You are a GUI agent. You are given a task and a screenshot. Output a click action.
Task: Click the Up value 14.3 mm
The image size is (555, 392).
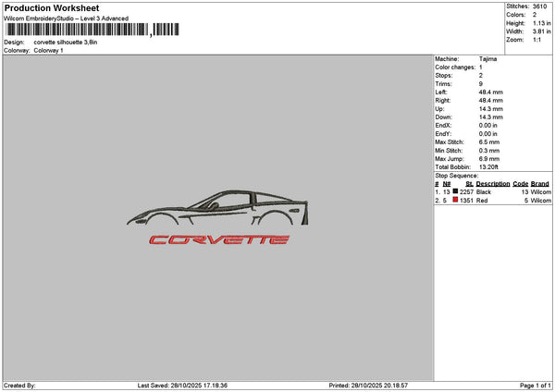coord(490,109)
